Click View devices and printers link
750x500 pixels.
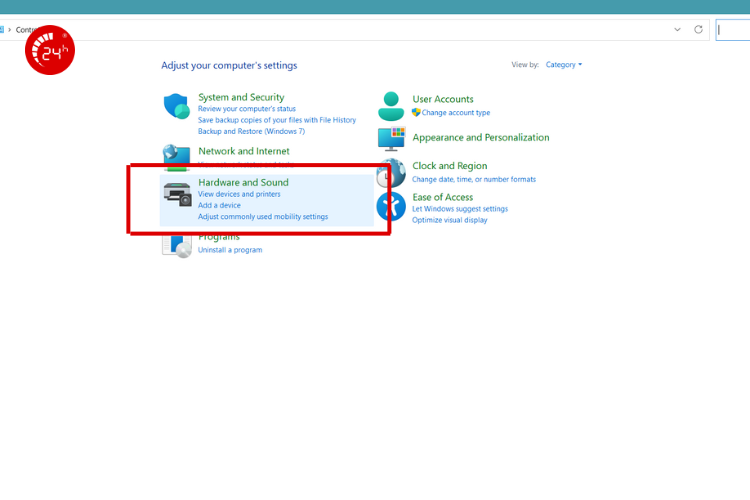[x=239, y=194]
